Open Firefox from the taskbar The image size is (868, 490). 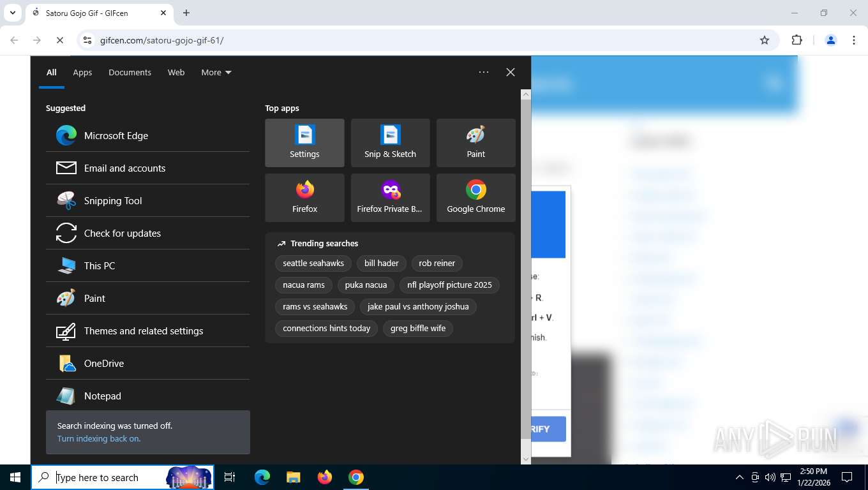point(325,477)
